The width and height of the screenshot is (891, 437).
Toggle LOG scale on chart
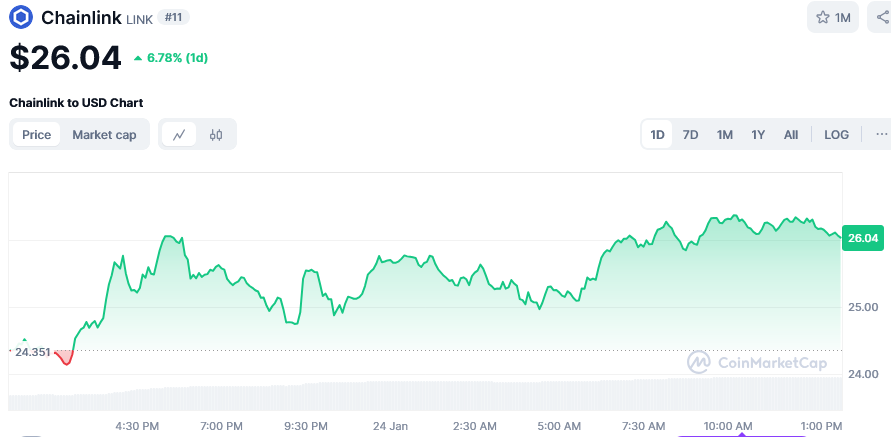tap(836, 135)
